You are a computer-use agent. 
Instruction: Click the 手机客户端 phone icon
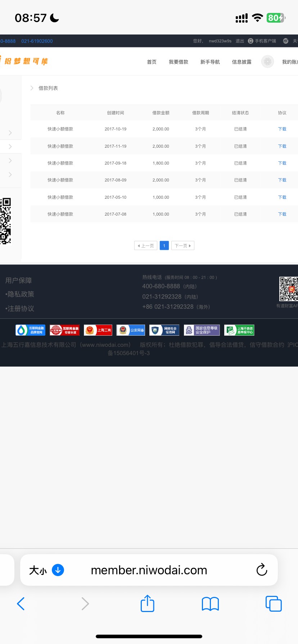click(x=250, y=41)
